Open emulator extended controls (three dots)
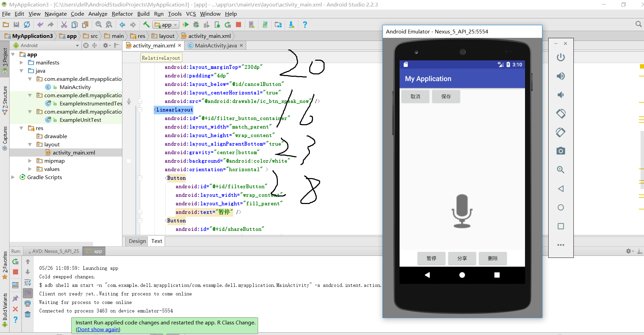Image resolution: width=644 pixels, height=335 pixels. coord(561,245)
